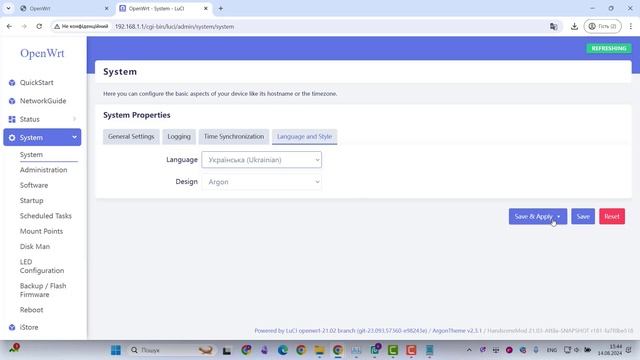Open Scheduled Tasks page
Viewport: 640px width, 360px height.
[x=46, y=216]
